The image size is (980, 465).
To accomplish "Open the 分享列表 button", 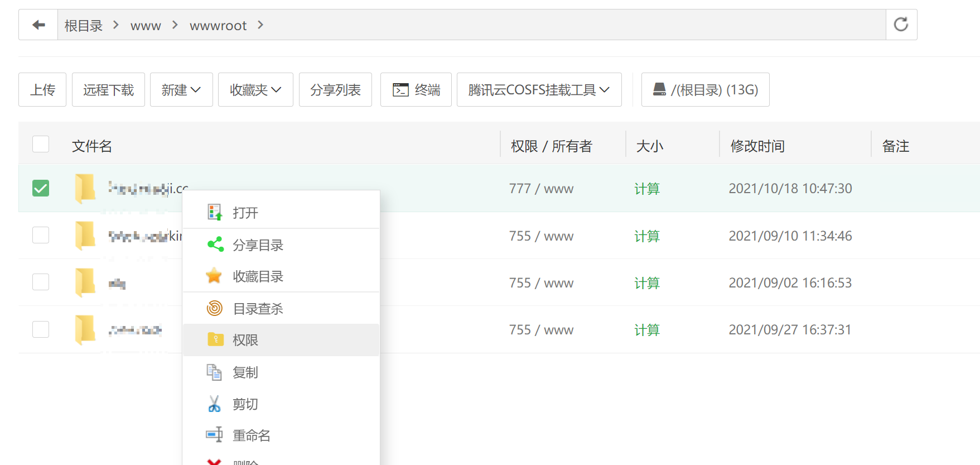I will [x=335, y=89].
